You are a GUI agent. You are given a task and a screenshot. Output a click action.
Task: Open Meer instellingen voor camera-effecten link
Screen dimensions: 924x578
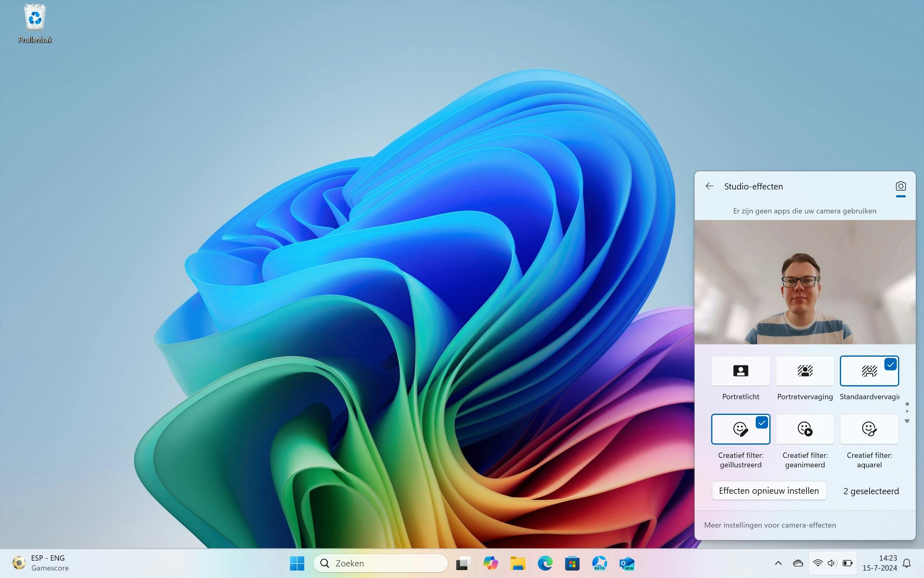(x=770, y=525)
